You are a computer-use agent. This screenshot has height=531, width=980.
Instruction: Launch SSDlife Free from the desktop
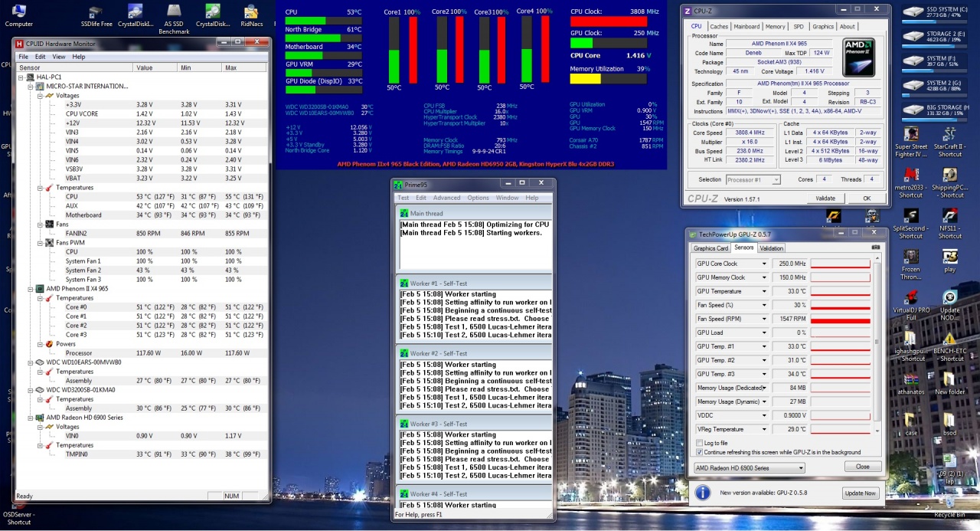(x=96, y=15)
